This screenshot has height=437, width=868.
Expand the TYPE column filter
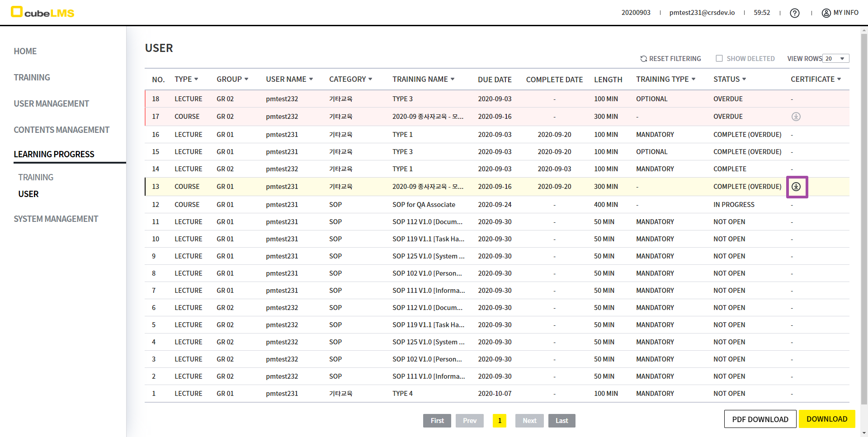[196, 79]
